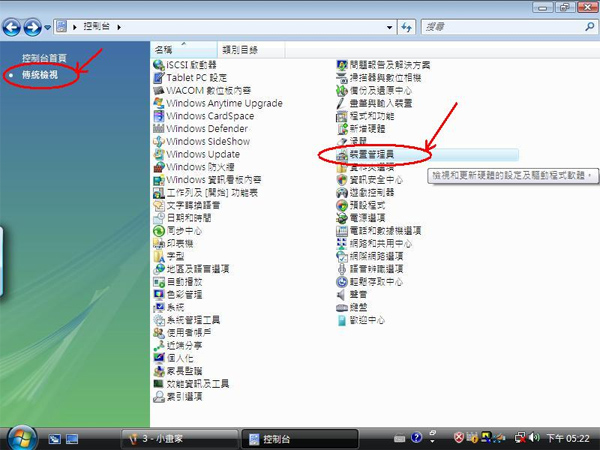Image resolution: width=600 pixels, height=450 pixels.
Task: Open the Windows 防火牆 icon
Action: click(x=159, y=167)
